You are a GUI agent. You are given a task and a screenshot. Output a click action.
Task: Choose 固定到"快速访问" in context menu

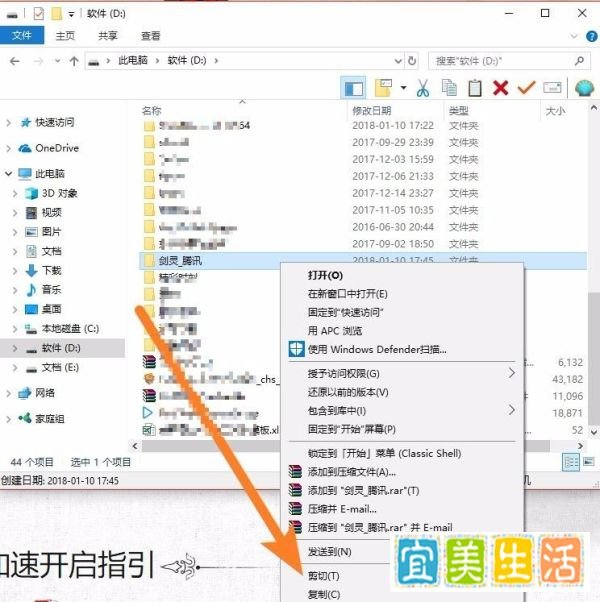pos(346,312)
